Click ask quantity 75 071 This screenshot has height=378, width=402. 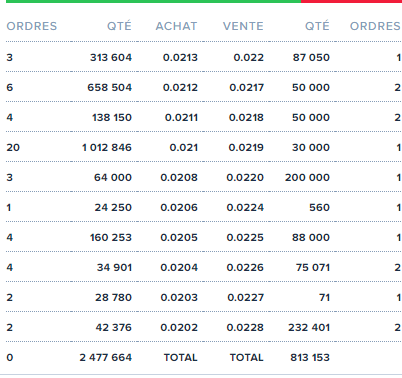(x=313, y=268)
